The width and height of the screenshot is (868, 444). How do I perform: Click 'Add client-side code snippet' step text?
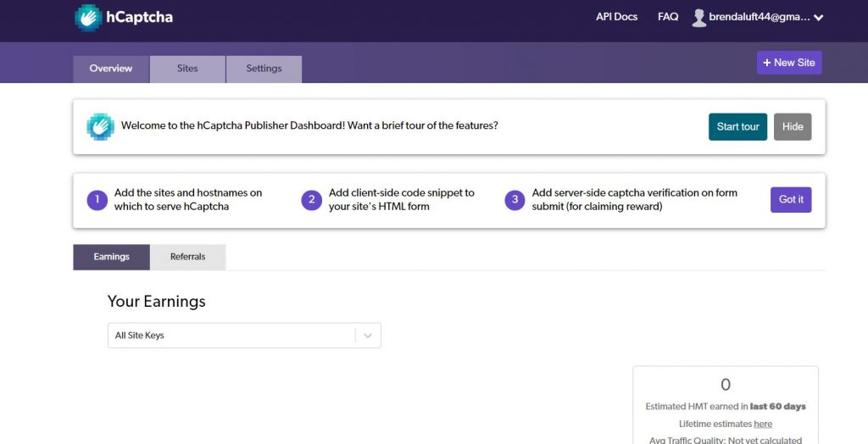(401, 200)
